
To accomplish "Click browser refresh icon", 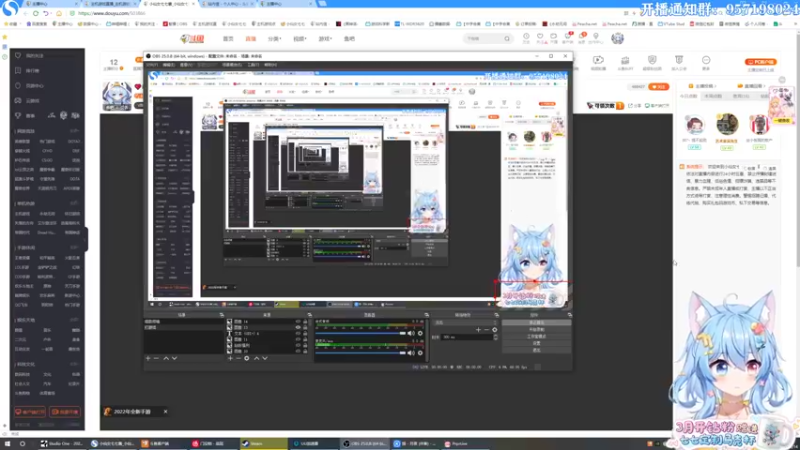I will (x=36, y=13).
